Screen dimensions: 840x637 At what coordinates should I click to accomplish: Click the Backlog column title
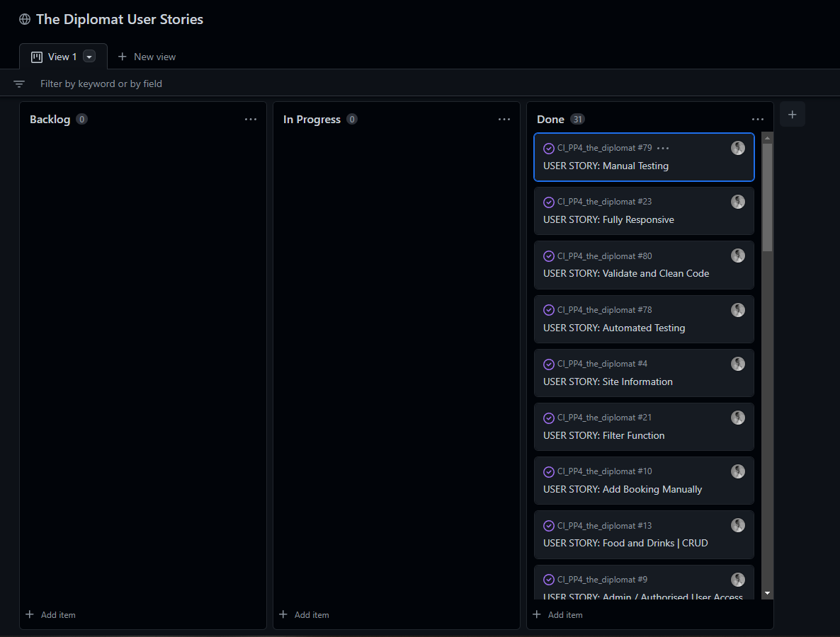click(50, 120)
